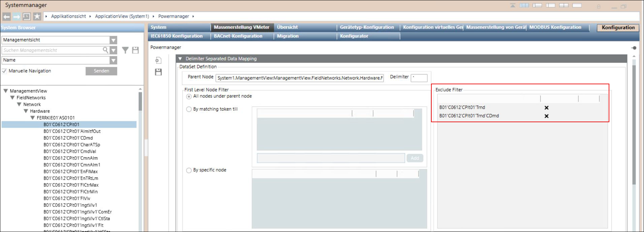644x232 pixels.
Task: Click the Parent Node input field
Action: tap(299, 78)
